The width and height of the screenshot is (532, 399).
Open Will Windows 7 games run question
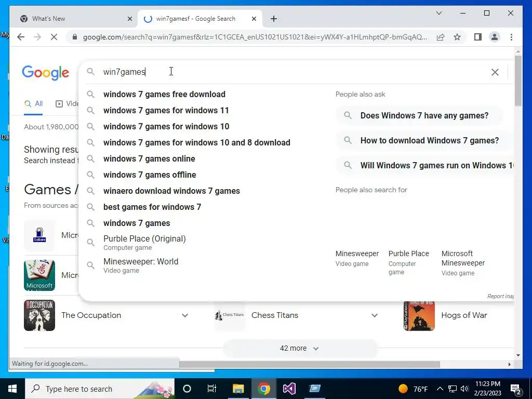pos(425,166)
